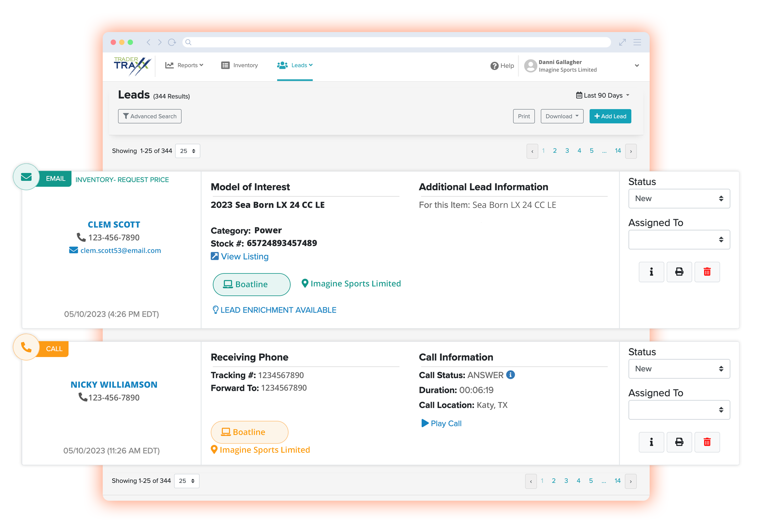
Task: Open the Last 90 Days date filter
Action: click(603, 96)
